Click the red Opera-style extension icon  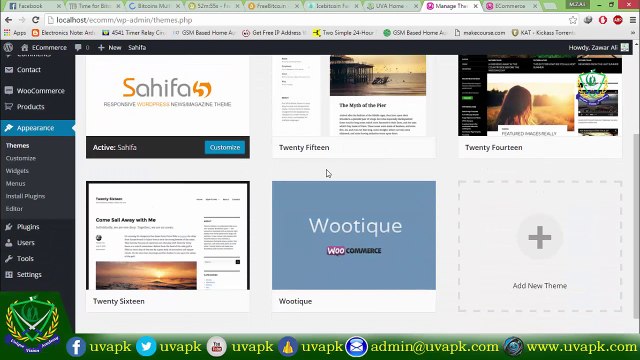tap(603, 20)
